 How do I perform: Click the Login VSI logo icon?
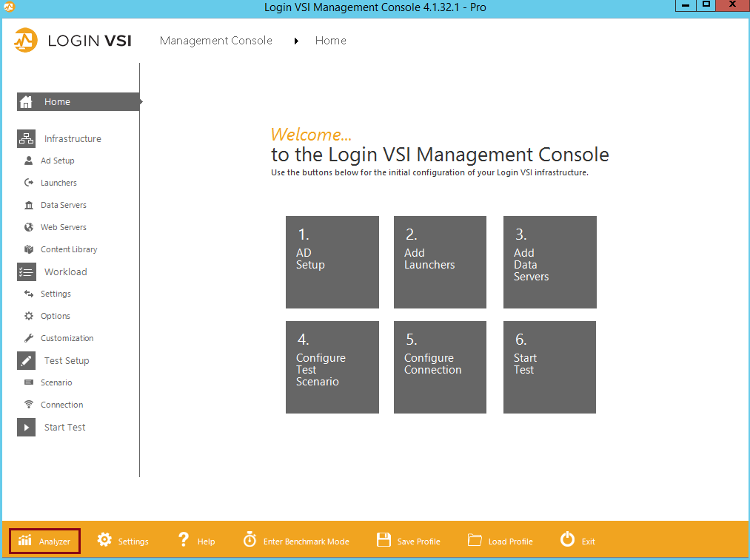[25, 41]
